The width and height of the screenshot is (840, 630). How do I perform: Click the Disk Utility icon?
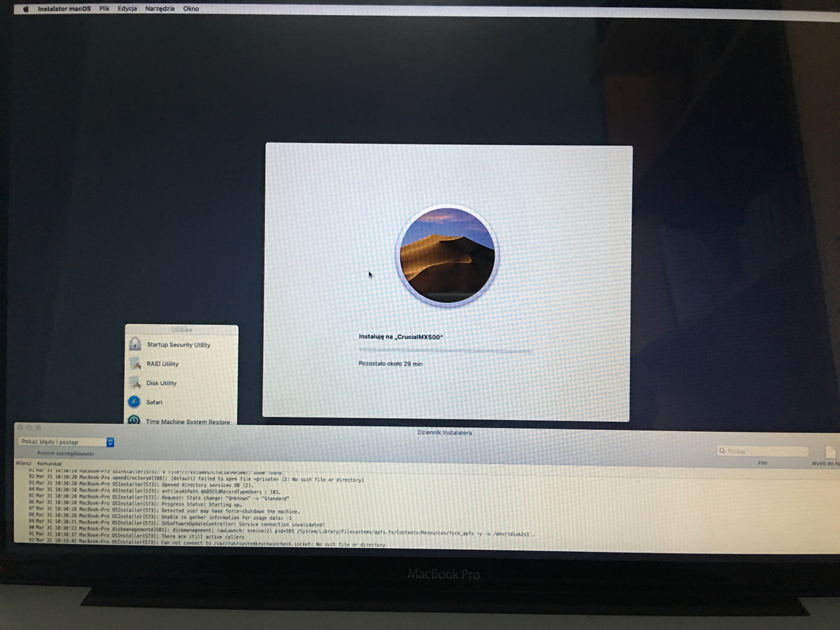coord(135,383)
